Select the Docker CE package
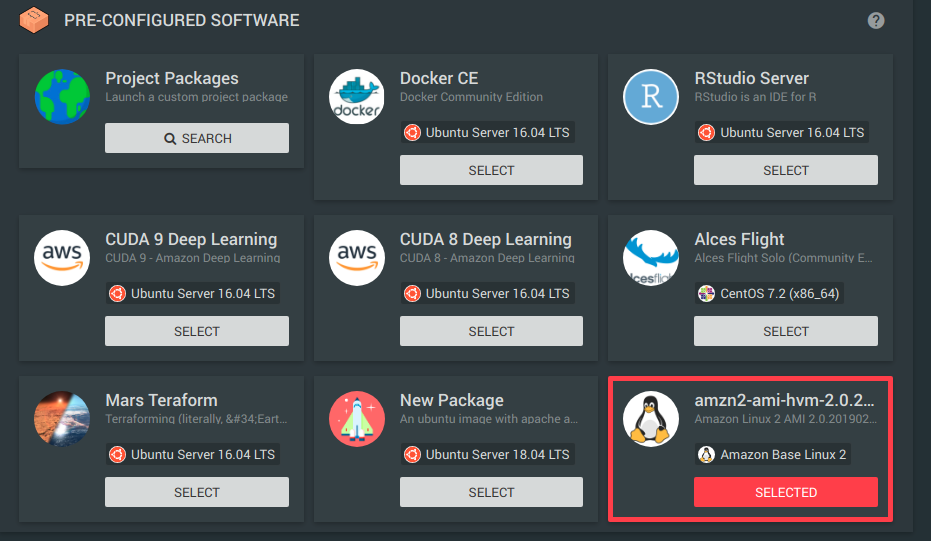 [491, 170]
